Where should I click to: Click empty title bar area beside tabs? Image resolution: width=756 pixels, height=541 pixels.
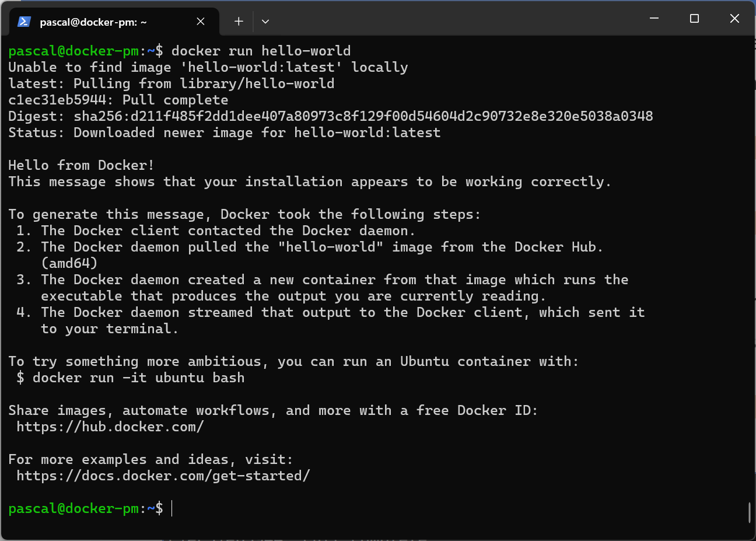coord(455,19)
